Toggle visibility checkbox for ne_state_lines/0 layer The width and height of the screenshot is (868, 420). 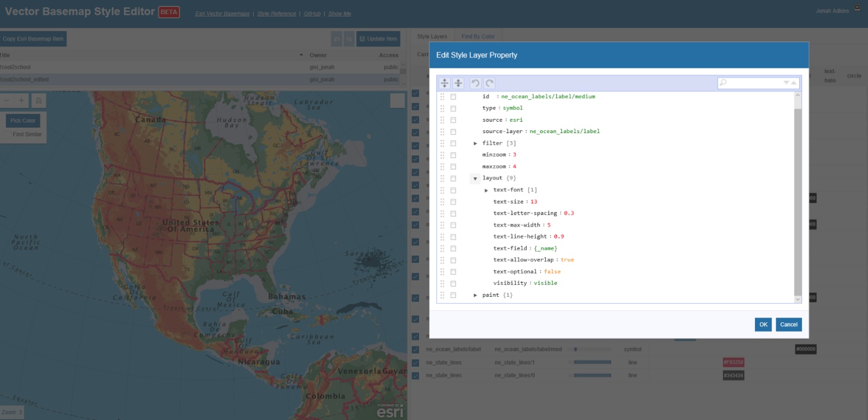[x=415, y=375]
